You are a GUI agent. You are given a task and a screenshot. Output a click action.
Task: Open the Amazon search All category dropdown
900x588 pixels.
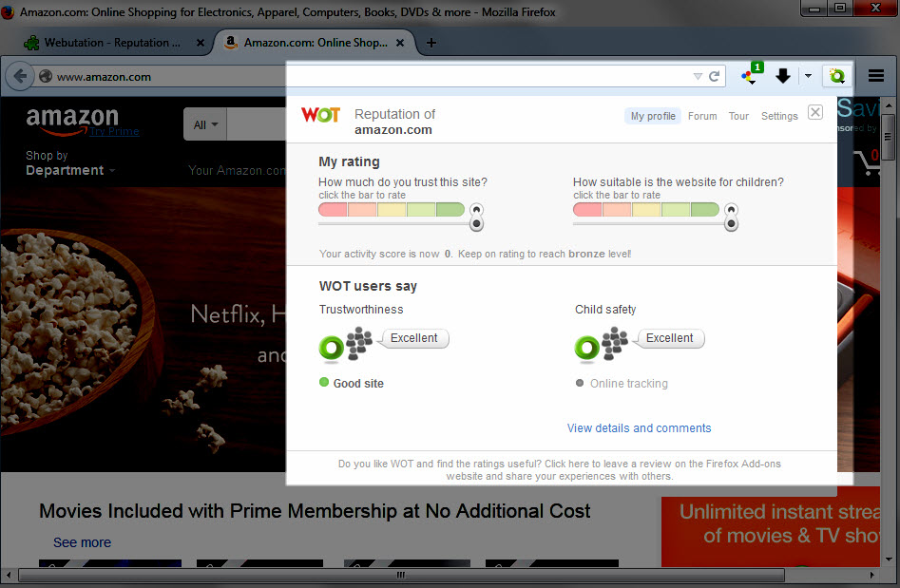tap(205, 124)
